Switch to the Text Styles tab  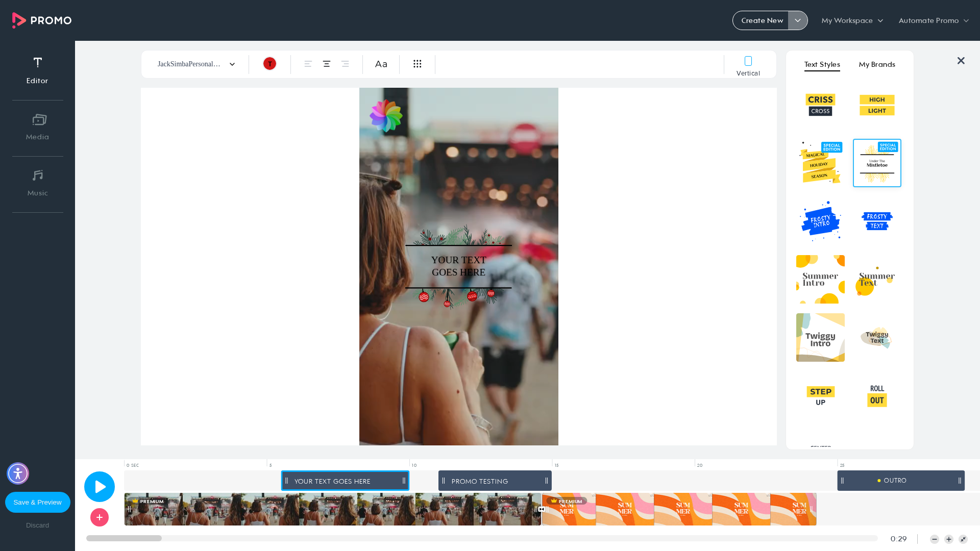[x=822, y=64]
